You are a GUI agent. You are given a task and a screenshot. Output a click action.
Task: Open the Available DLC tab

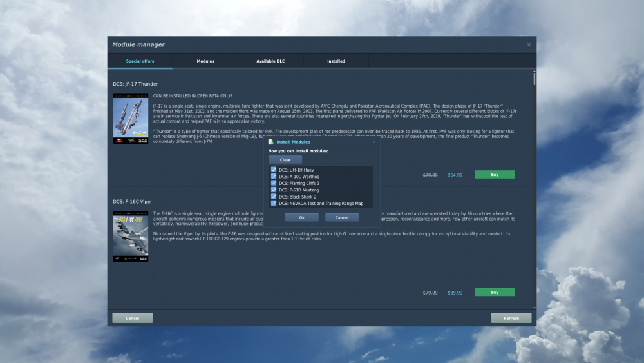(x=270, y=61)
